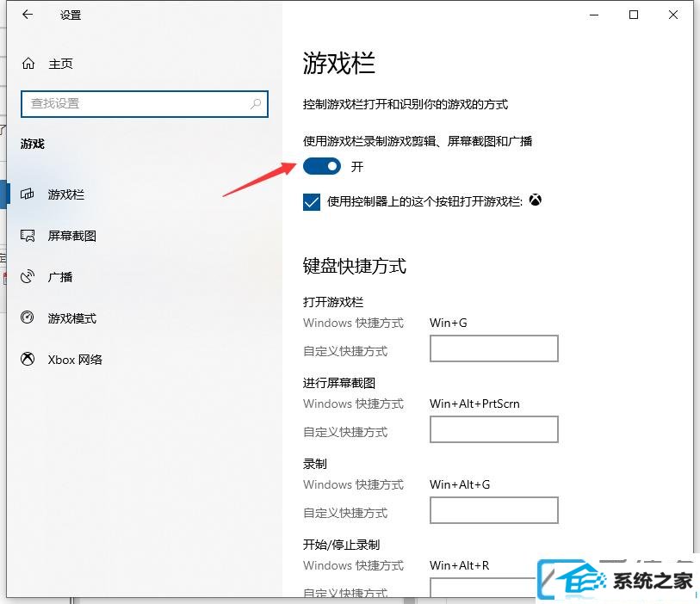Viewport: 700px width, 604px height.
Task: Click the magnifier icon in the search box
Action: tap(256, 104)
